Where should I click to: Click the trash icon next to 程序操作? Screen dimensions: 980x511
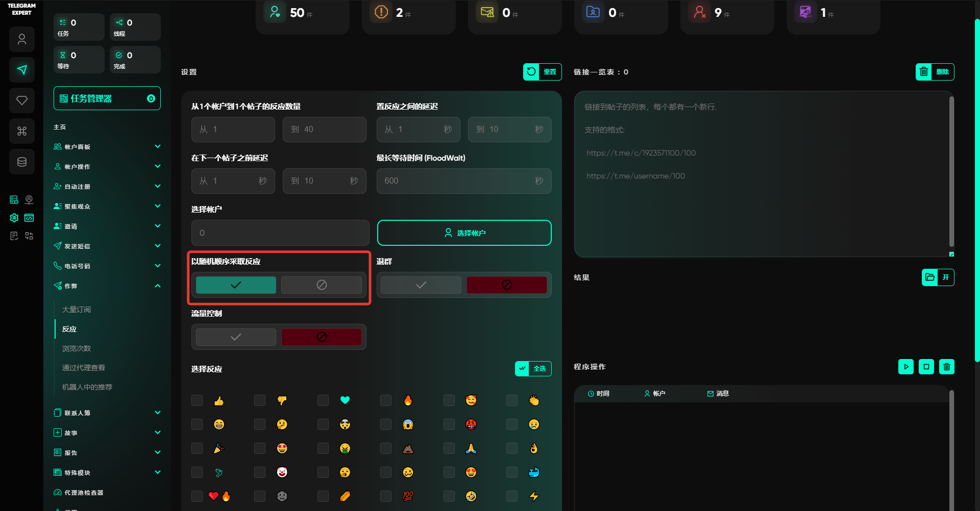(x=946, y=367)
